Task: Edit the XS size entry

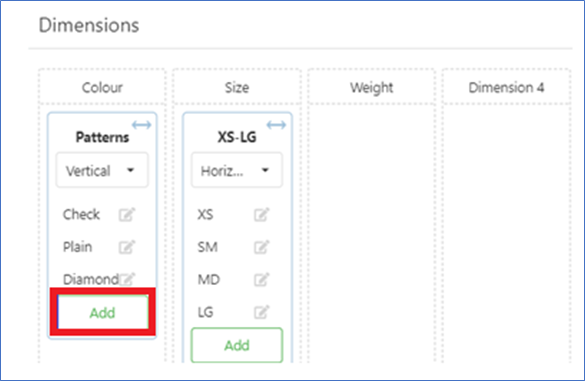Action: (262, 215)
